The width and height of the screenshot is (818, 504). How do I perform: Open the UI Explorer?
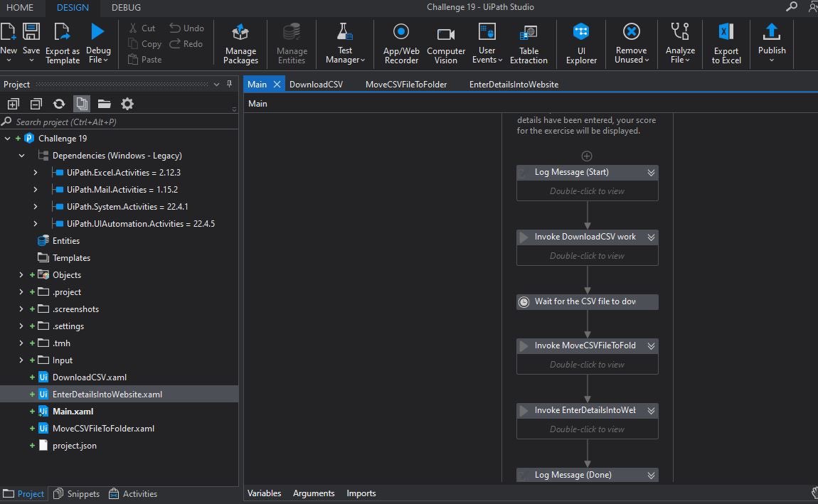(581, 44)
